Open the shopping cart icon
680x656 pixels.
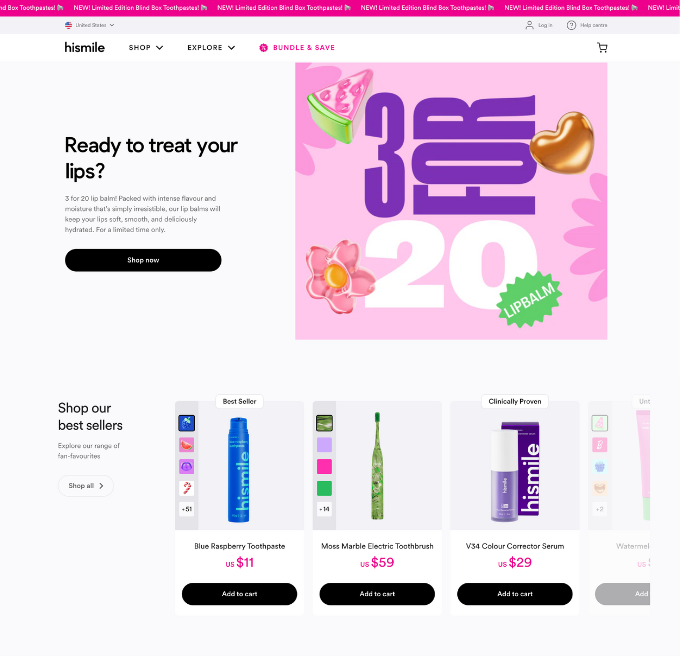[x=602, y=48]
